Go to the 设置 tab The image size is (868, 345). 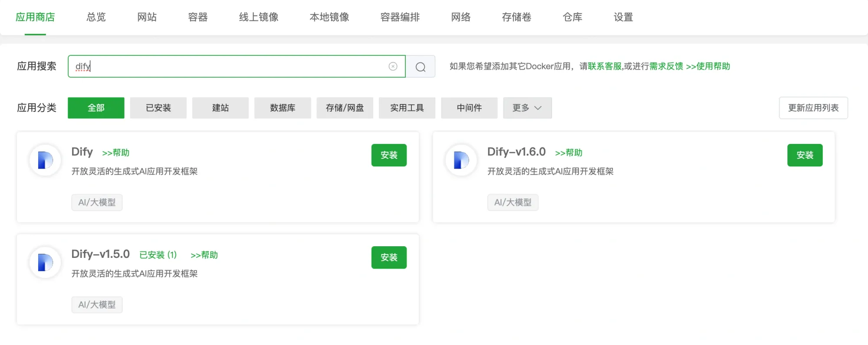[623, 17]
